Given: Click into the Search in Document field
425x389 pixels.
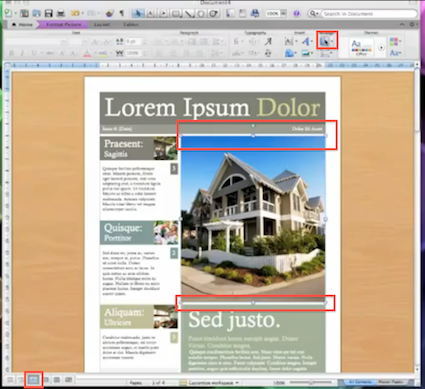Looking at the screenshot, I should coord(369,14).
